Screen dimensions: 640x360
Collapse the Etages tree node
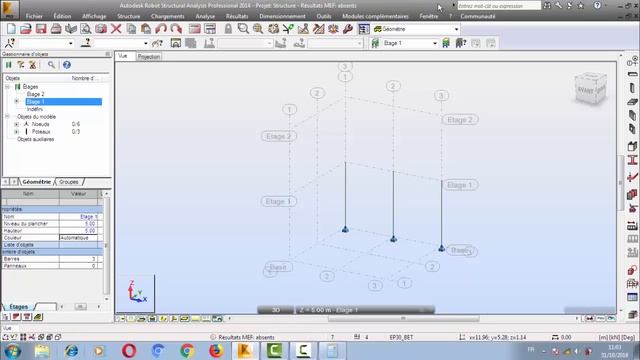point(7,87)
